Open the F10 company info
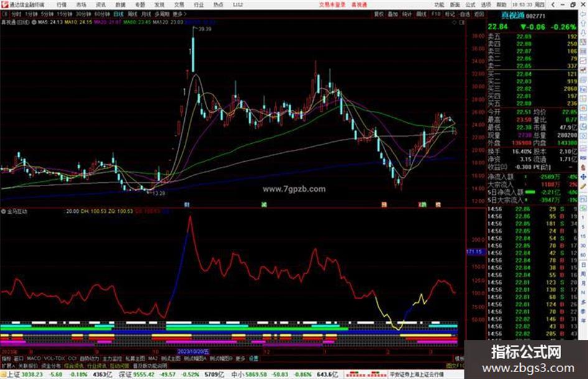The width and height of the screenshot is (588, 379). click(x=436, y=14)
